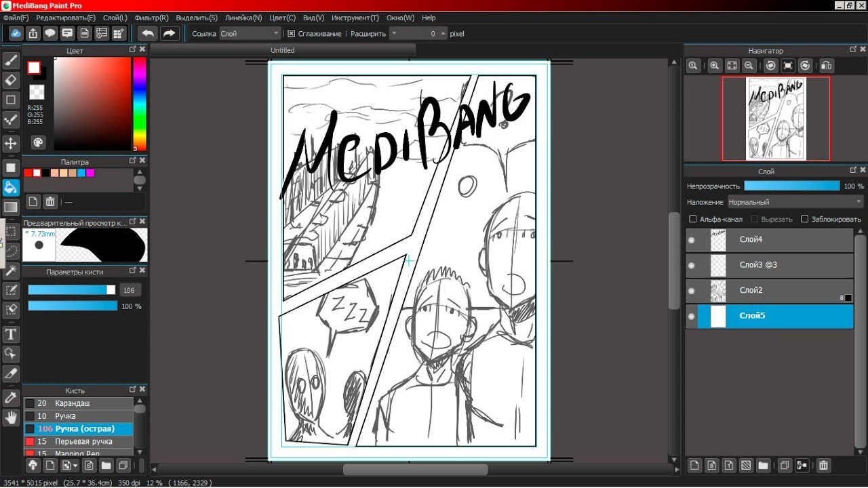The image size is (868, 488).
Task: Add layer folder icon in Layer panel
Action: 763,466
